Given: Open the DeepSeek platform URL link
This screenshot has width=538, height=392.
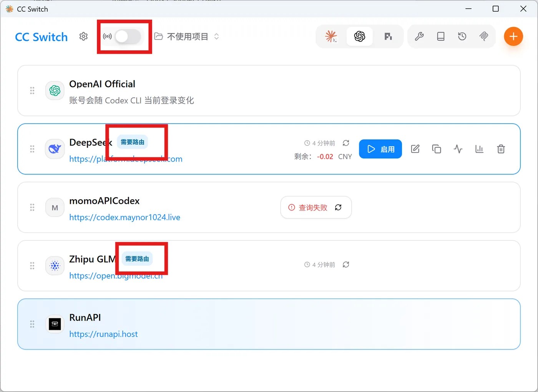Looking at the screenshot, I should (x=126, y=159).
